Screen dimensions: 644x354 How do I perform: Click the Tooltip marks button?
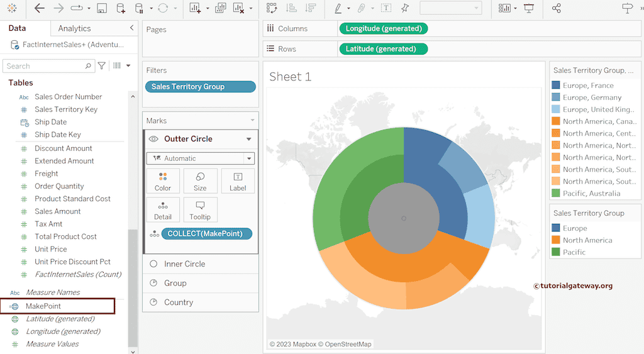point(200,210)
